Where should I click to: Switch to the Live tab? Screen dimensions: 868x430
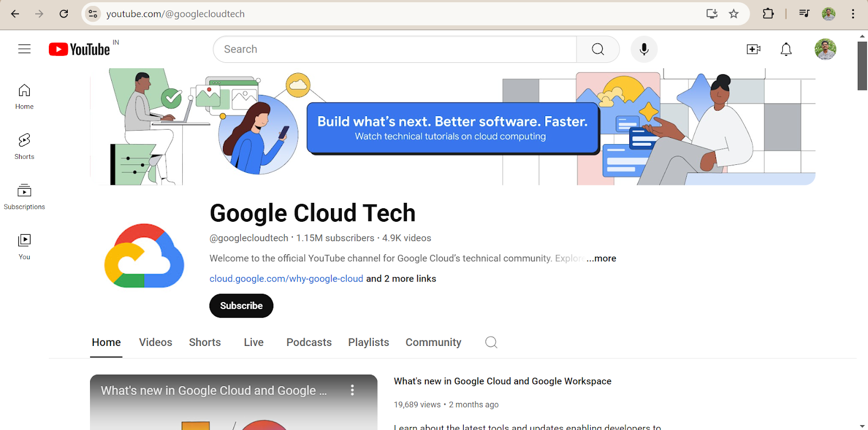tap(254, 343)
